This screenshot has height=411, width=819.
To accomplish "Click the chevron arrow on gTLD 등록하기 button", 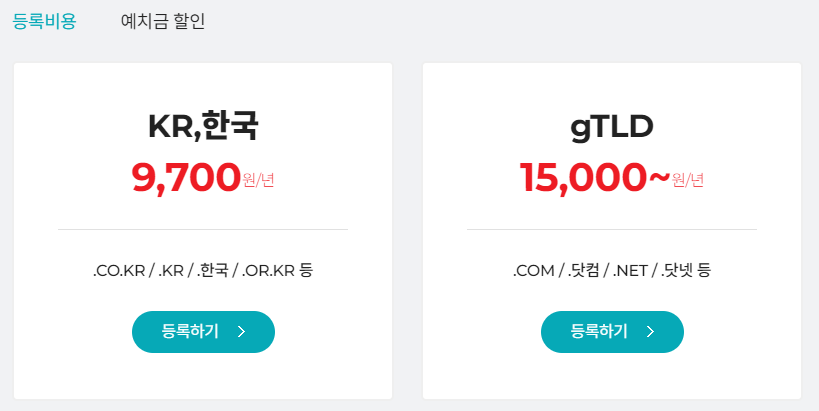I will click(x=651, y=332).
